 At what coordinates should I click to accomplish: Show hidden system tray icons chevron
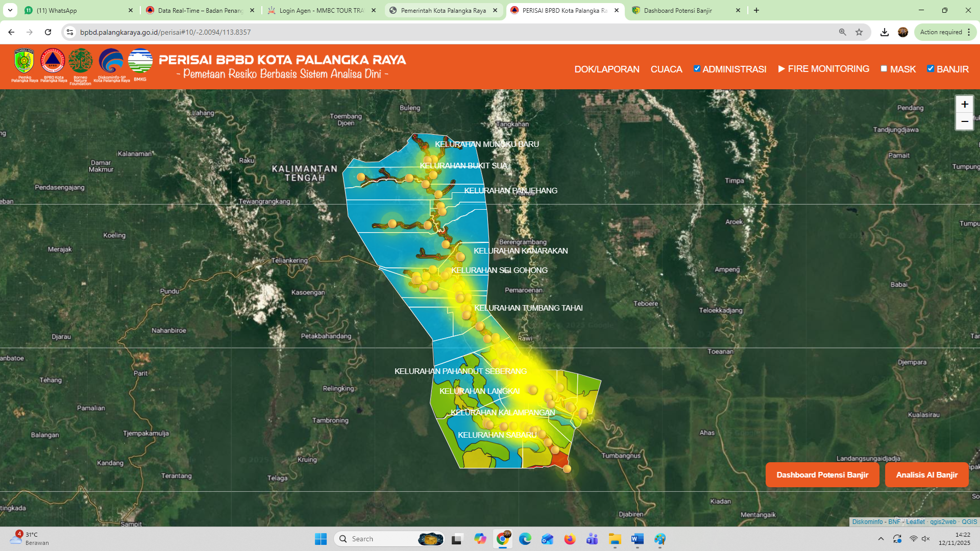880,539
